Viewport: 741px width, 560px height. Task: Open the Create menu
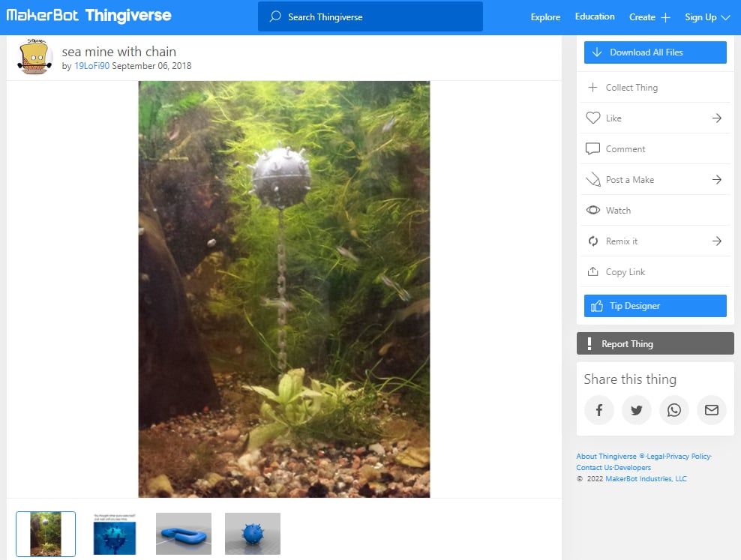649,17
